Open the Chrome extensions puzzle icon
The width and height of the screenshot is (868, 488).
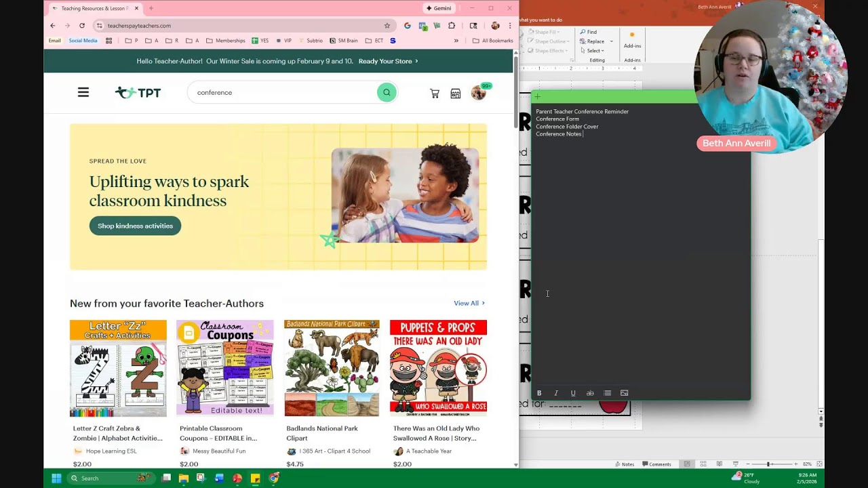452,26
